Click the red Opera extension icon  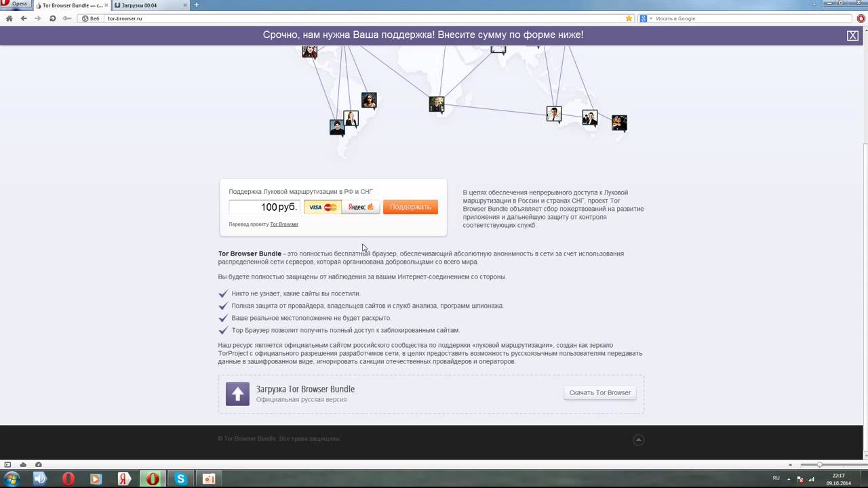[x=861, y=18]
